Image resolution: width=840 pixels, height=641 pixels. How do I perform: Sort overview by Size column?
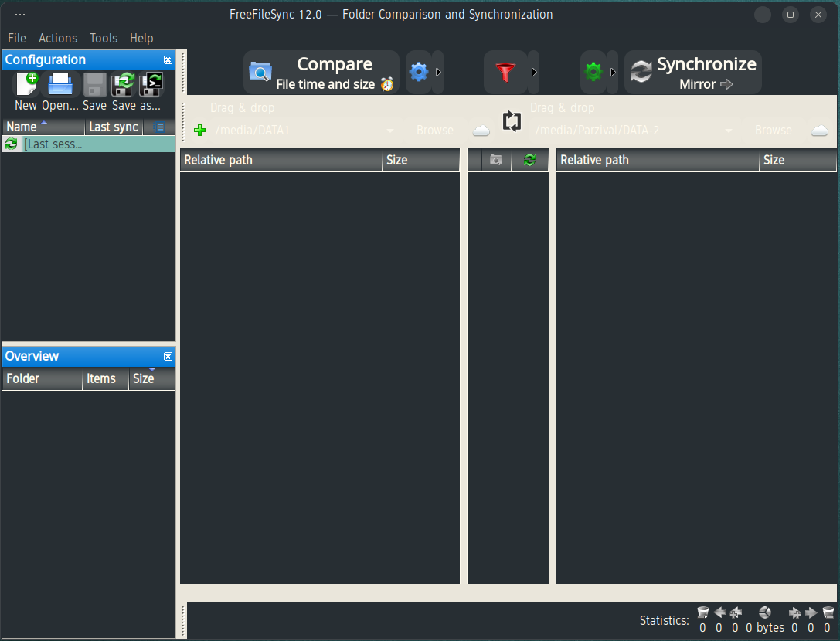[x=151, y=378]
